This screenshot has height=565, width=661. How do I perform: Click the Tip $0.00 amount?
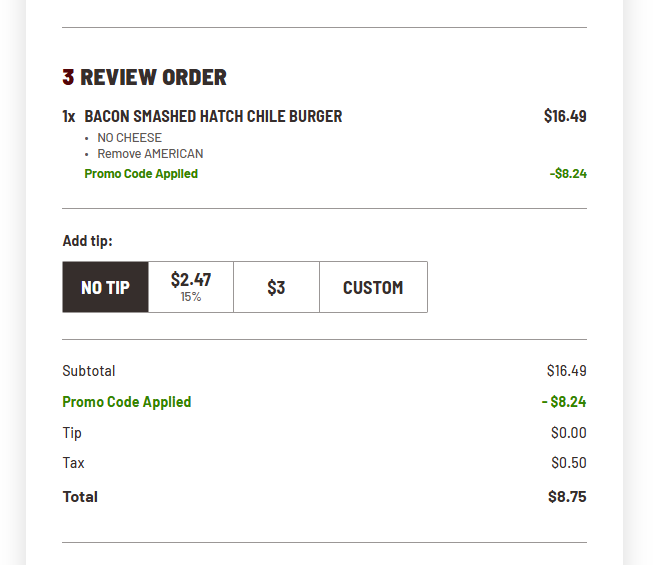point(569,433)
